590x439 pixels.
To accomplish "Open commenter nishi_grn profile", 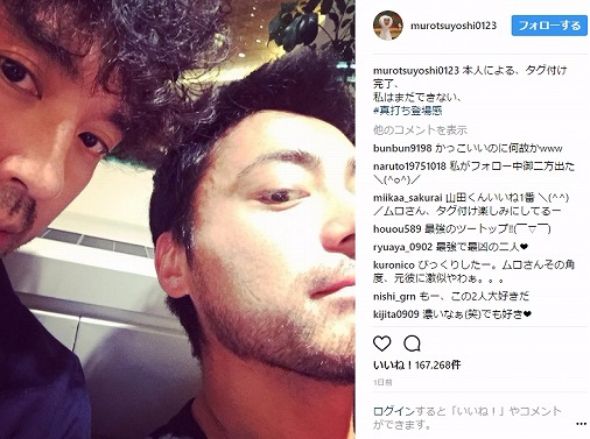I will (x=394, y=297).
